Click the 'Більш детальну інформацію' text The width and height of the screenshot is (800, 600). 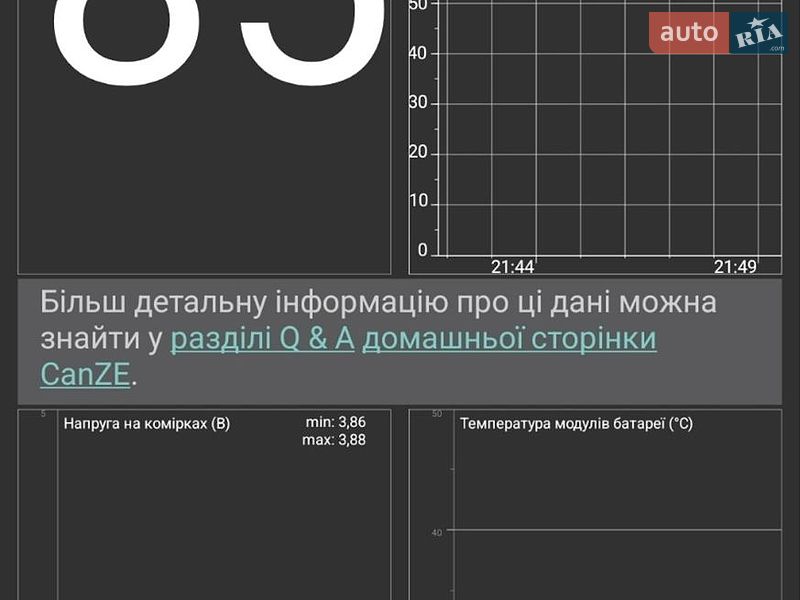pos(244,302)
